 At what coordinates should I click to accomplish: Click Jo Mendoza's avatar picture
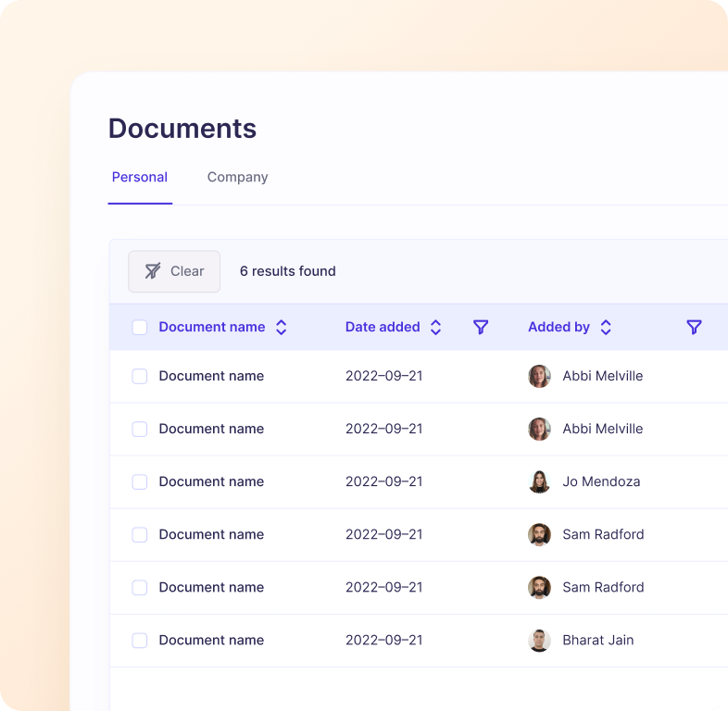pos(539,481)
